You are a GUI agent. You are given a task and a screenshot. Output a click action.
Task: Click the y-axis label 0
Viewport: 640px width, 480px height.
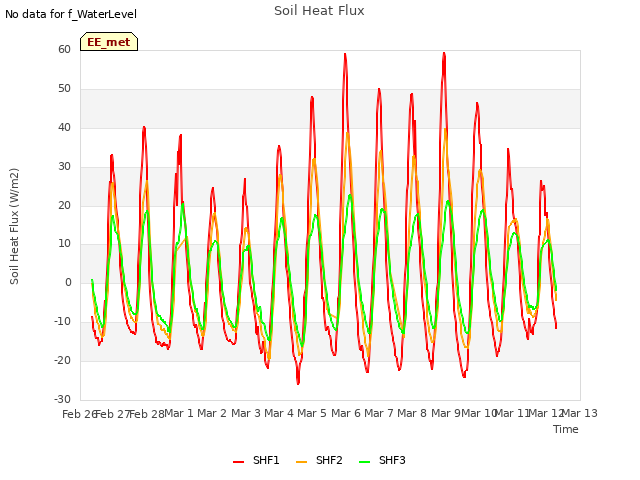coord(68,282)
